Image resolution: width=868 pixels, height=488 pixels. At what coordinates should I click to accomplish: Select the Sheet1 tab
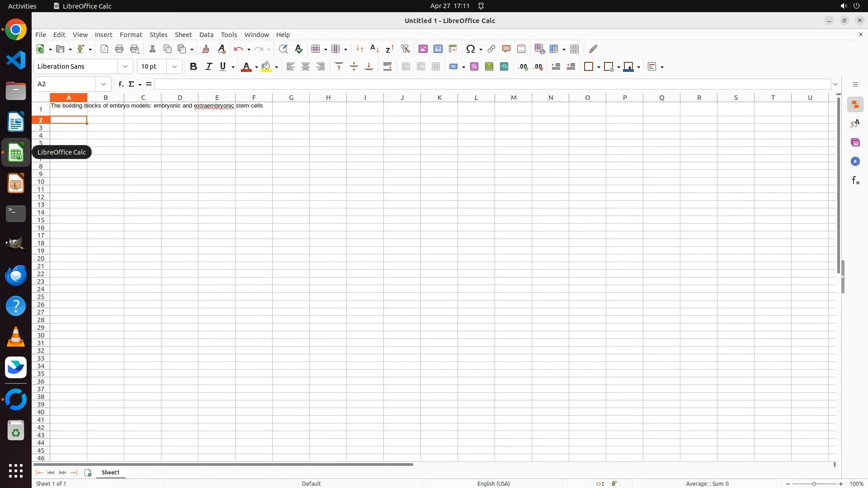[x=110, y=472]
